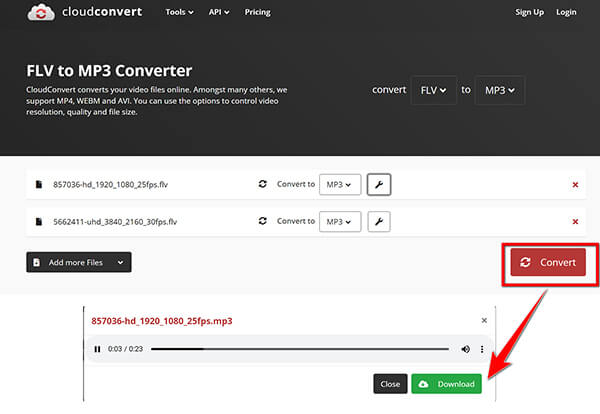
Task: Click the Sign Up link
Action: 529,12
